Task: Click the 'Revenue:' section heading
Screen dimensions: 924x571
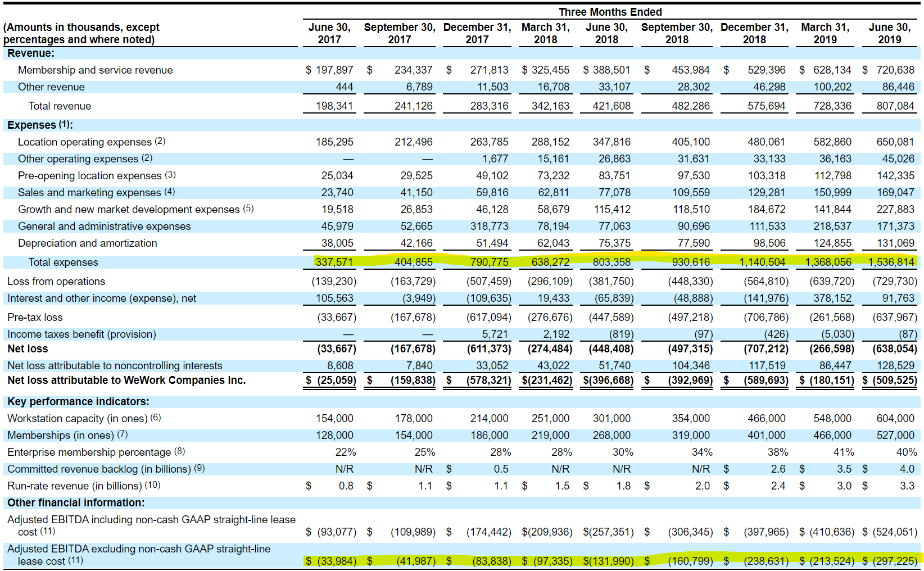Action: 31,53
